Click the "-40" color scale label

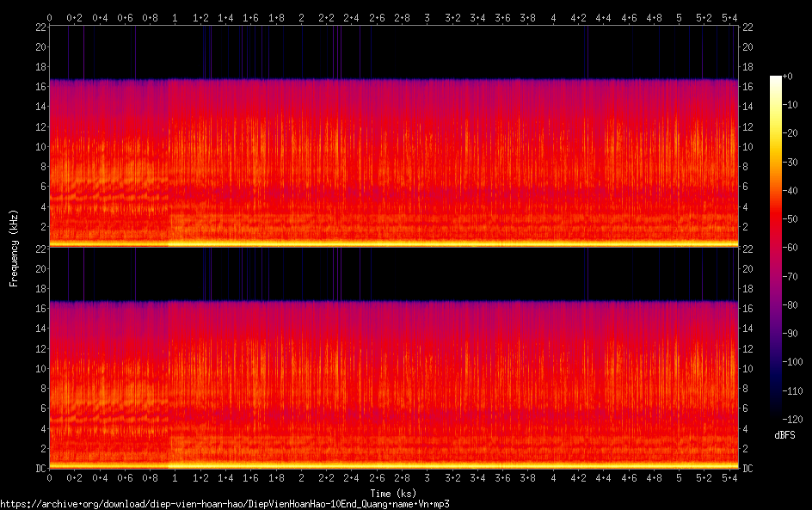(x=790, y=191)
